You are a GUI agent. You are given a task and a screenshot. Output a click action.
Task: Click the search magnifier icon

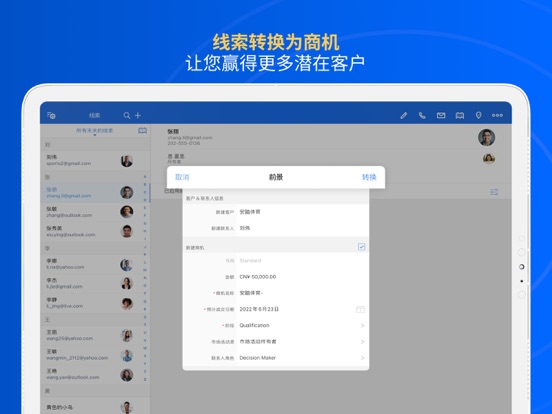tap(127, 115)
